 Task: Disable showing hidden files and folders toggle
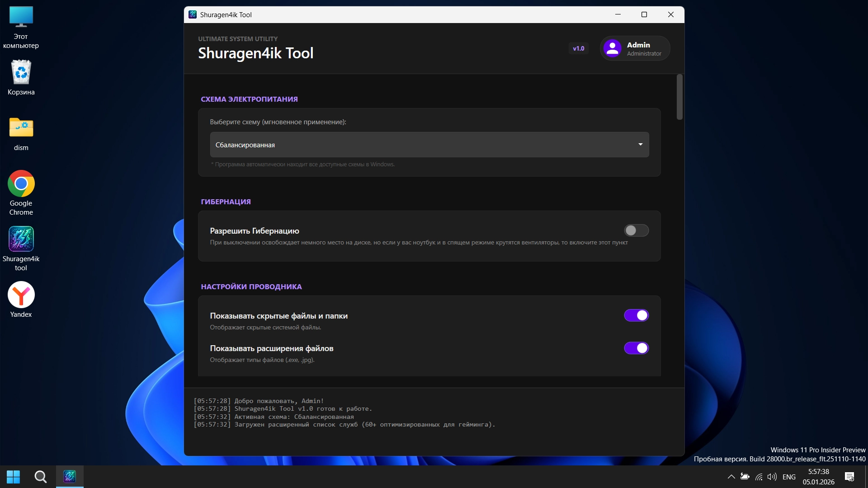tap(636, 315)
